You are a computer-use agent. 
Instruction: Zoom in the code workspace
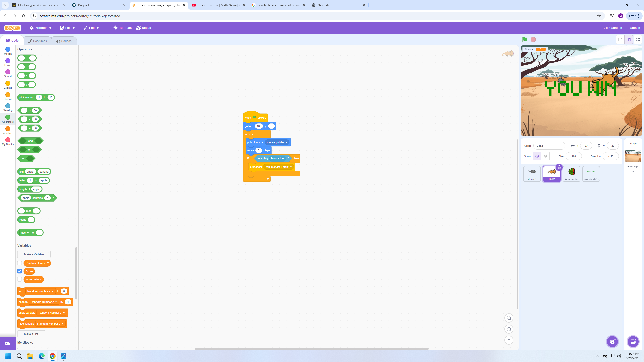(509, 318)
